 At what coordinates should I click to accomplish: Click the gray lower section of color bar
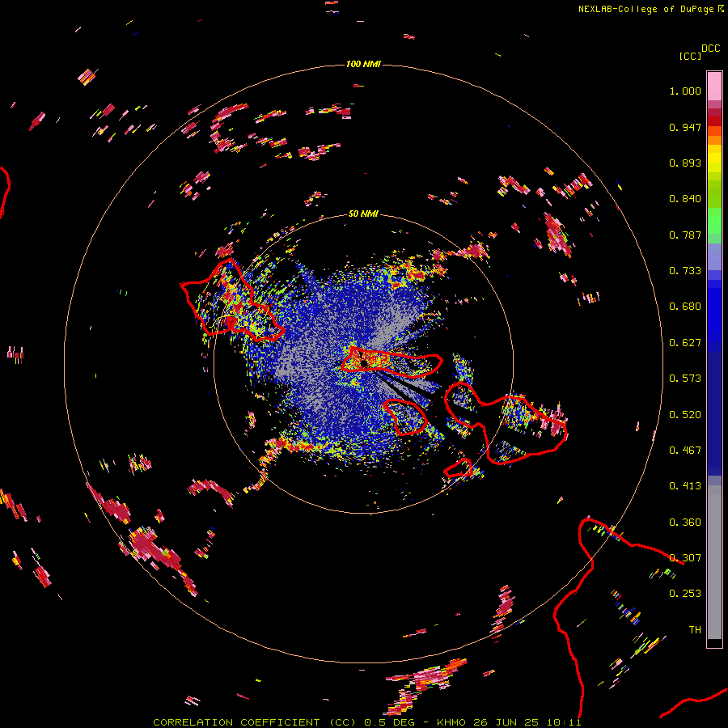click(x=714, y=562)
